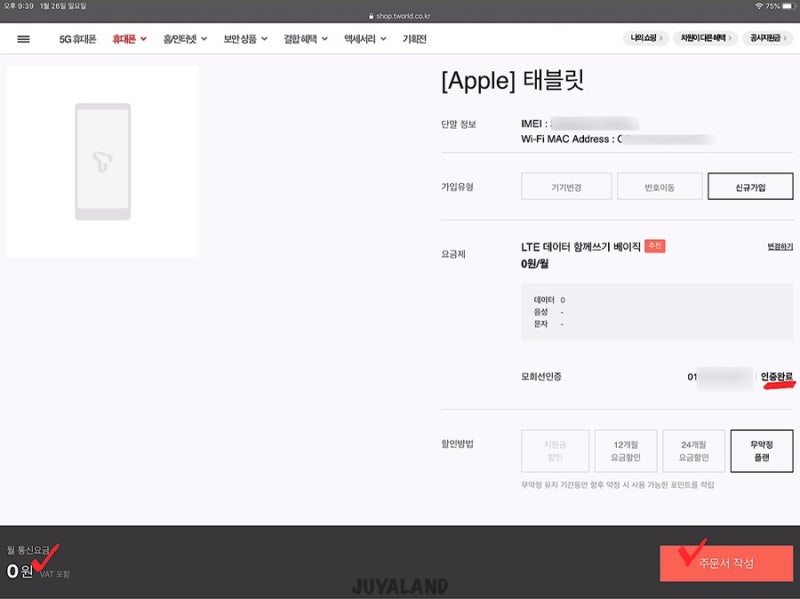Tap the Wi-Fi status icon
This screenshot has width=800, height=599.
coord(759,6)
